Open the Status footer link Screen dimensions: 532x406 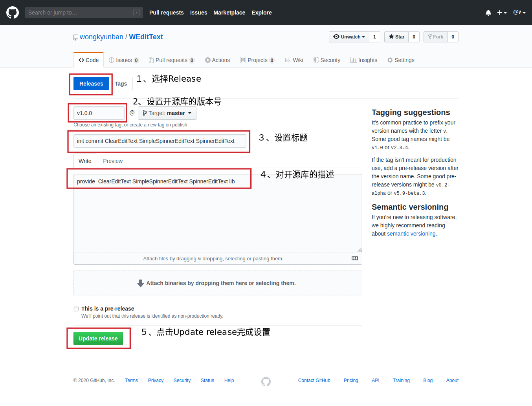coord(207,380)
